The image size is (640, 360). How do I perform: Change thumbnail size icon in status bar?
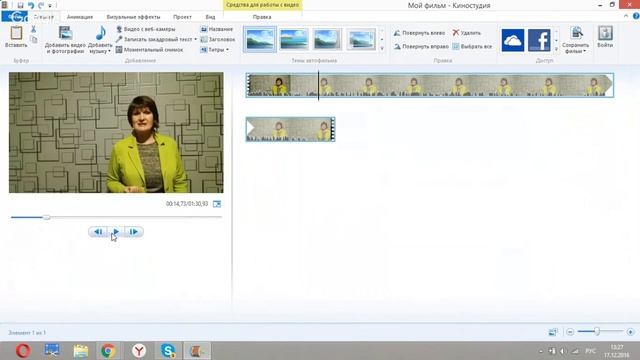click(553, 332)
